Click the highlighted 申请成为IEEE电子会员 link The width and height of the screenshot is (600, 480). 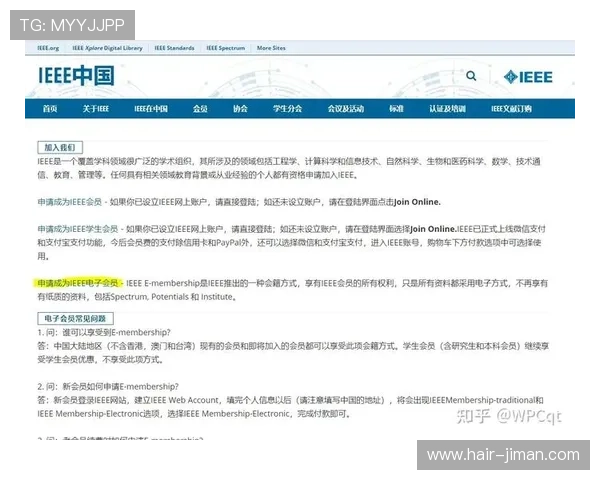[x=78, y=283]
